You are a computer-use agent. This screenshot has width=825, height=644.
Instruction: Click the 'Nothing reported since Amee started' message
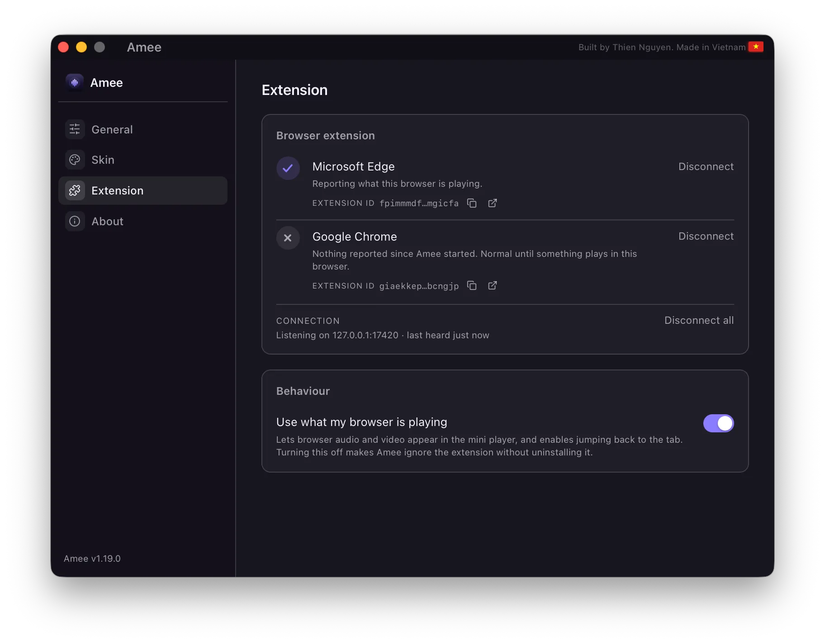point(474,260)
